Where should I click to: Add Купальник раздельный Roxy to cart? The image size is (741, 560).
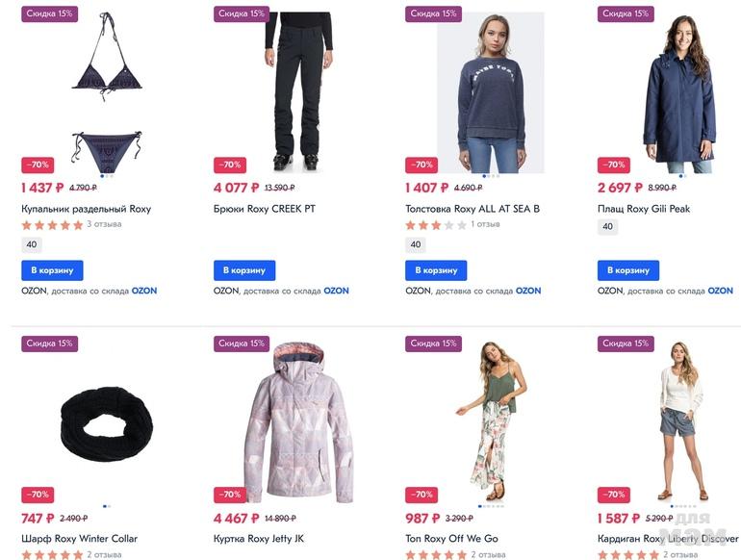pyautogui.click(x=52, y=270)
